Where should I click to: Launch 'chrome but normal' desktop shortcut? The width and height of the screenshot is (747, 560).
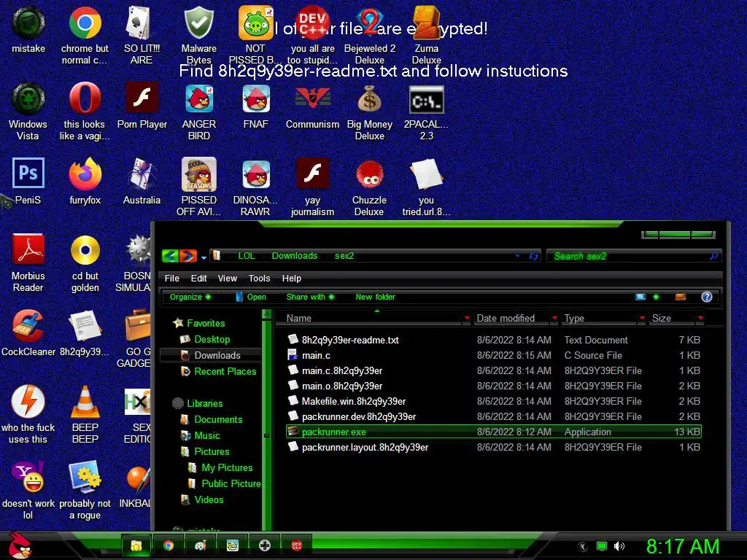click(85, 34)
